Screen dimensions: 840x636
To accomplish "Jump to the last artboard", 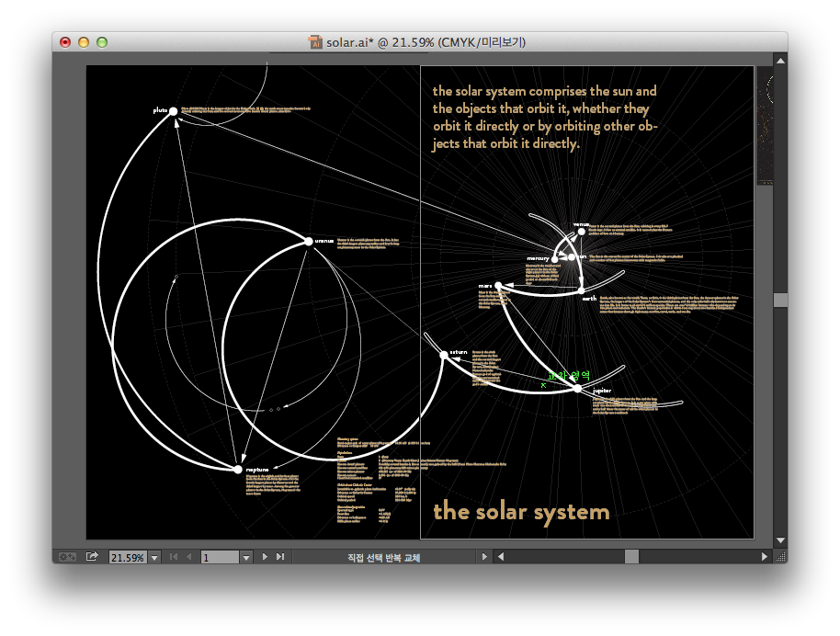I will coord(279,557).
